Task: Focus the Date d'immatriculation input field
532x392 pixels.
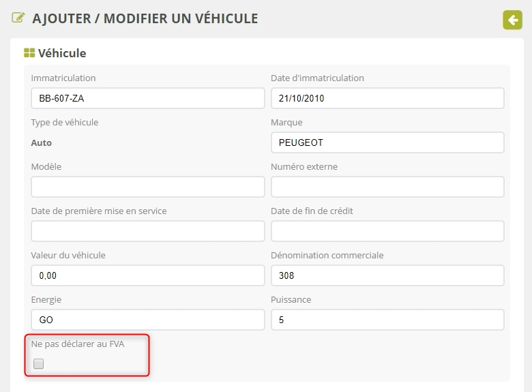Action: pos(387,98)
